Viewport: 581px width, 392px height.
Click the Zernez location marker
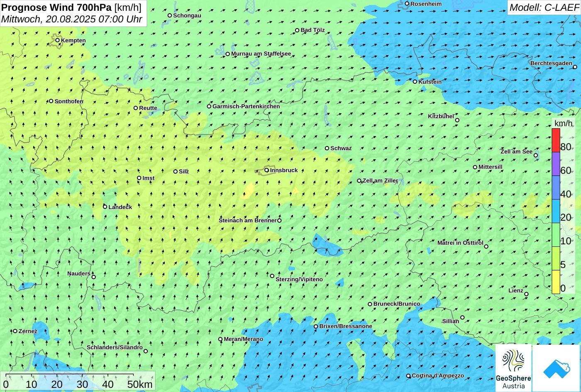coord(15,331)
